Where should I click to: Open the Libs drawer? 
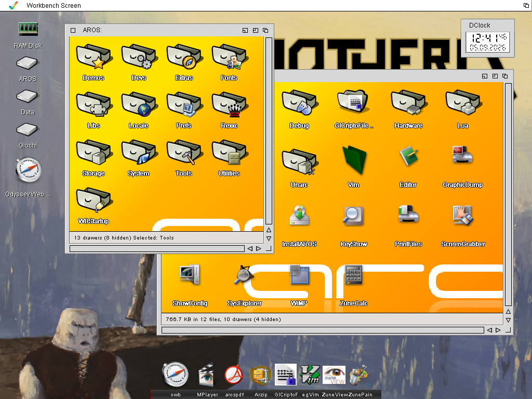pyautogui.click(x=94, y=104)
